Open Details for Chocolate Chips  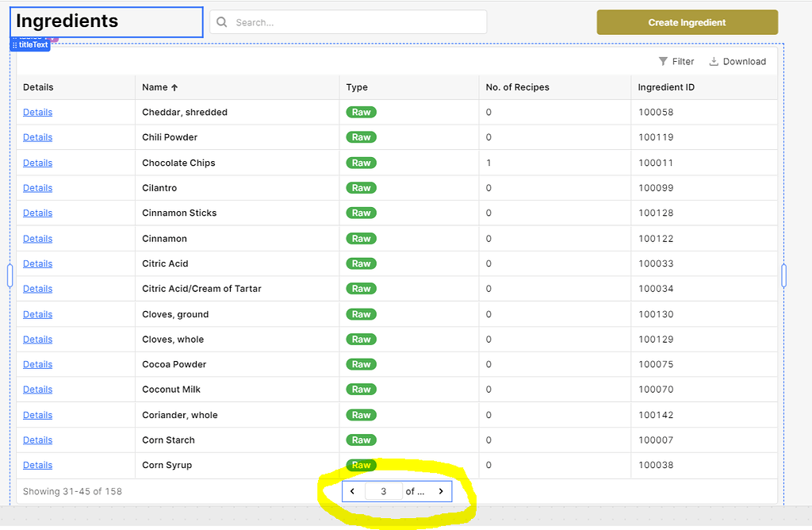pos(37,163)
